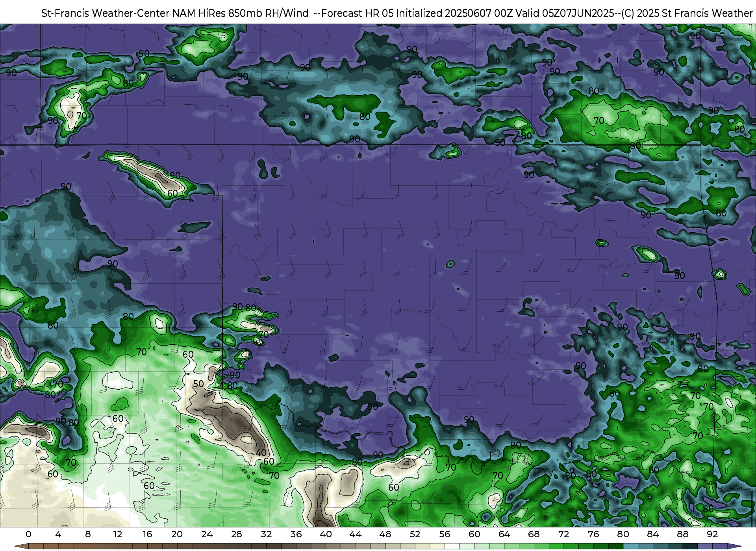Screen dimensions: 756x551
Task: Click the colorbar label "16"
Action: click(147, 534)
